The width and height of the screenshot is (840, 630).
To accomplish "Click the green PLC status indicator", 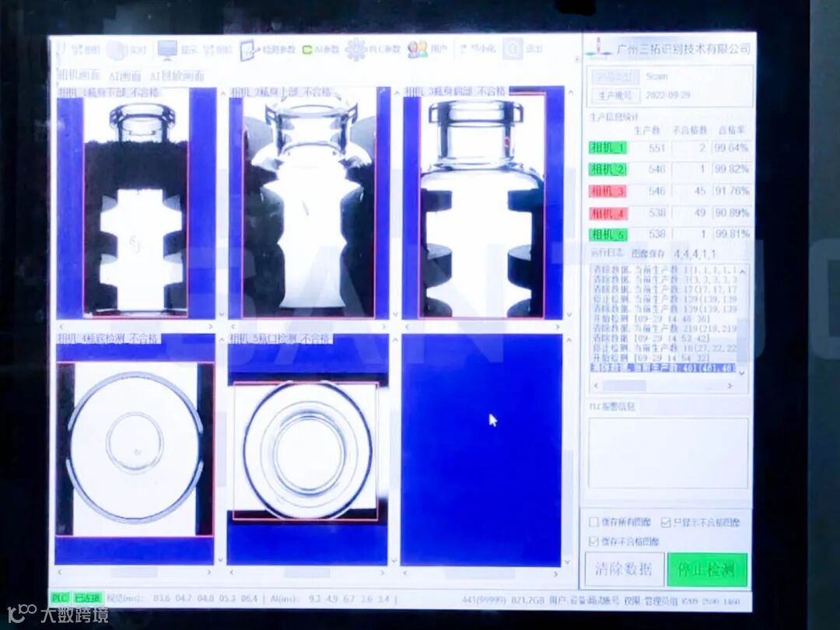I will pos(60,598).
